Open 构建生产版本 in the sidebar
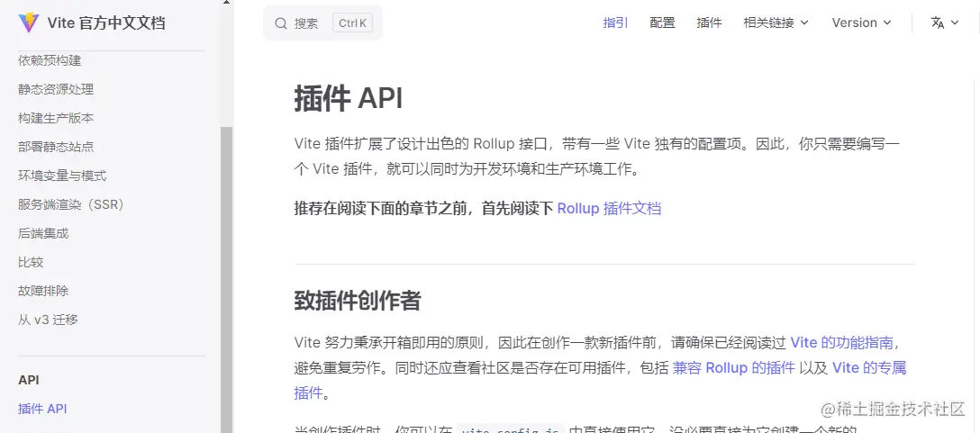Screen dimensions: 980x433 (56, 118)
